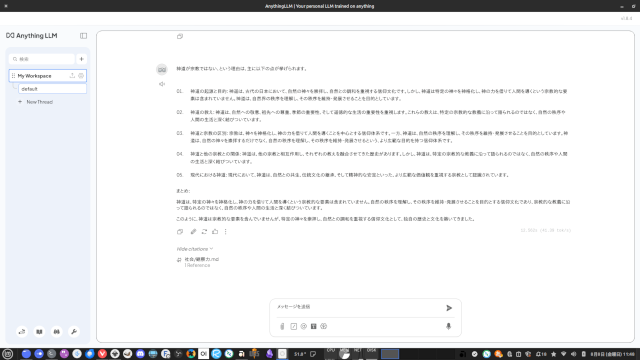Open network icon in system tray
The width and height of the screenshot is (640, 360).
[564, 354]
